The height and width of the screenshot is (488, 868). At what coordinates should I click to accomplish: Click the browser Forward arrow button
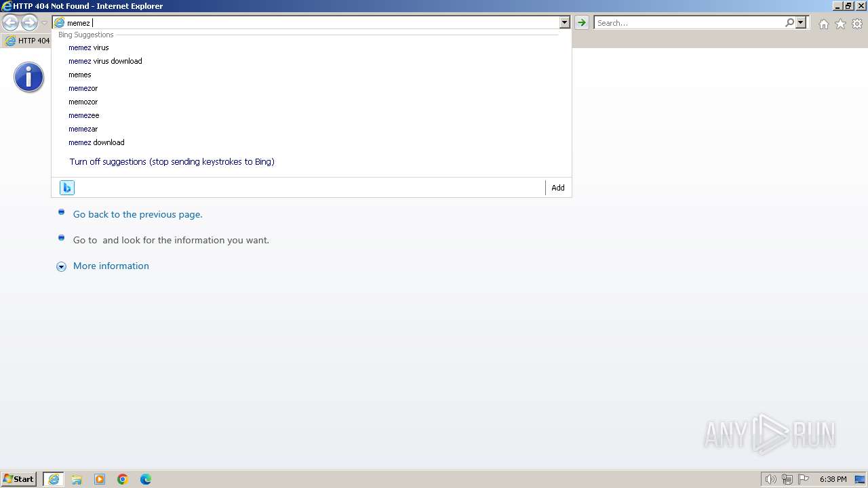click(29, 23)
